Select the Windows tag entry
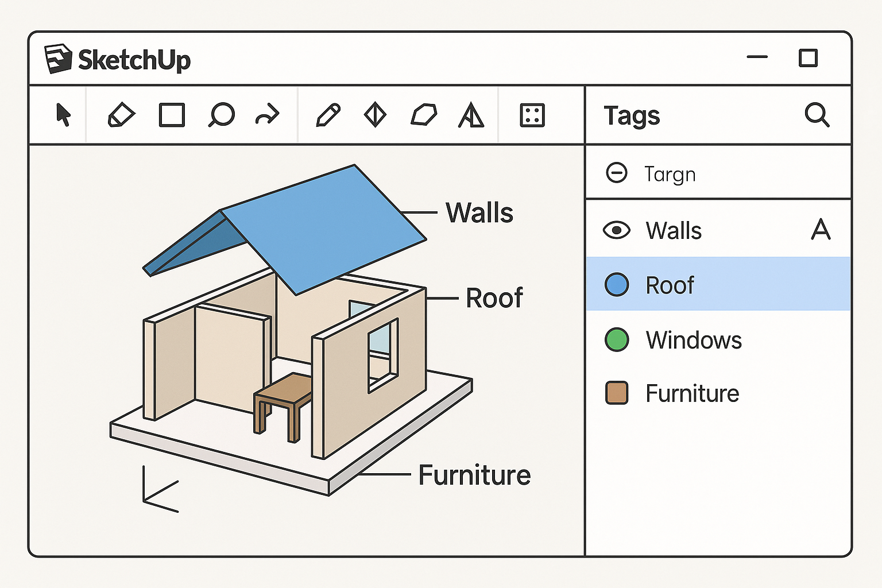The width and height of the screenshot is (882, 588). (x=694, y=340)
